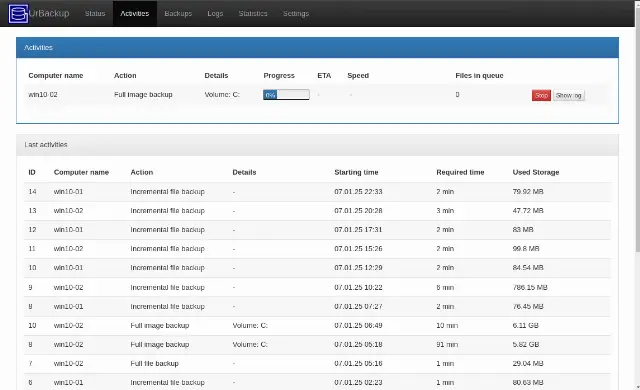Click the 99.8 MB storage value
This screenshot has width=640, height=390.
coord(526,249)
